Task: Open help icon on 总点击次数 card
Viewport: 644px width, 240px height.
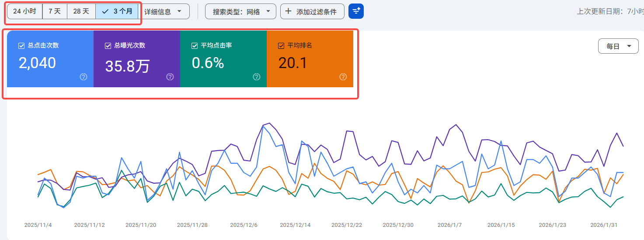Action: coord(84,77)
